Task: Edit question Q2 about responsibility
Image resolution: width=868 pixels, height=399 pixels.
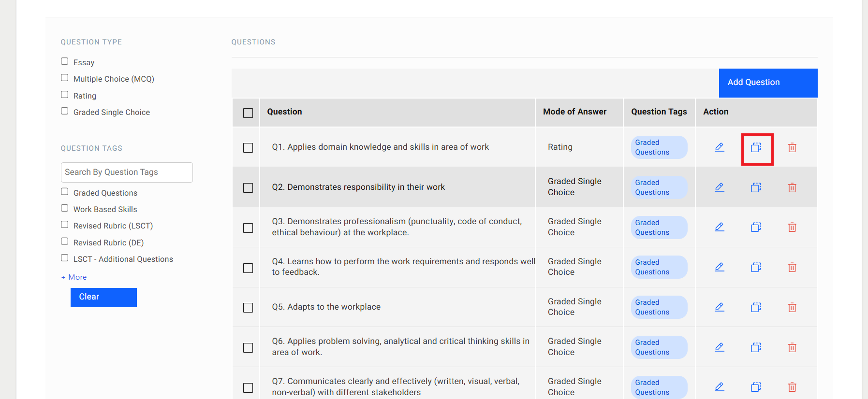Action: click(719, 187)
